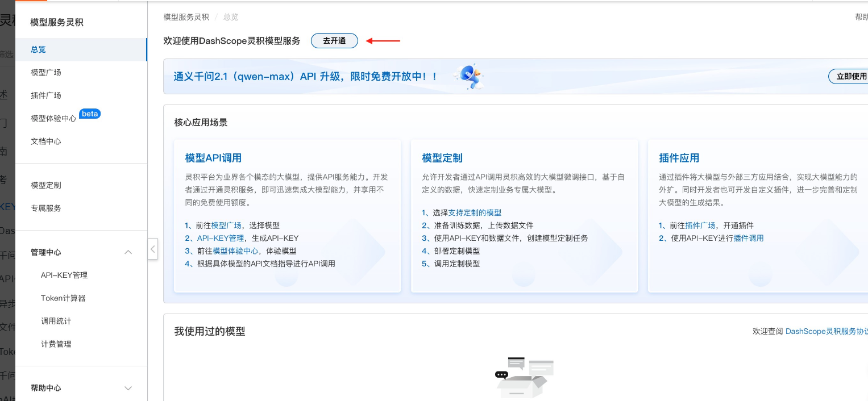The image size is (868, 401).
Task: Open 插件广场 from the sidebar
Action: coord(45,95)
